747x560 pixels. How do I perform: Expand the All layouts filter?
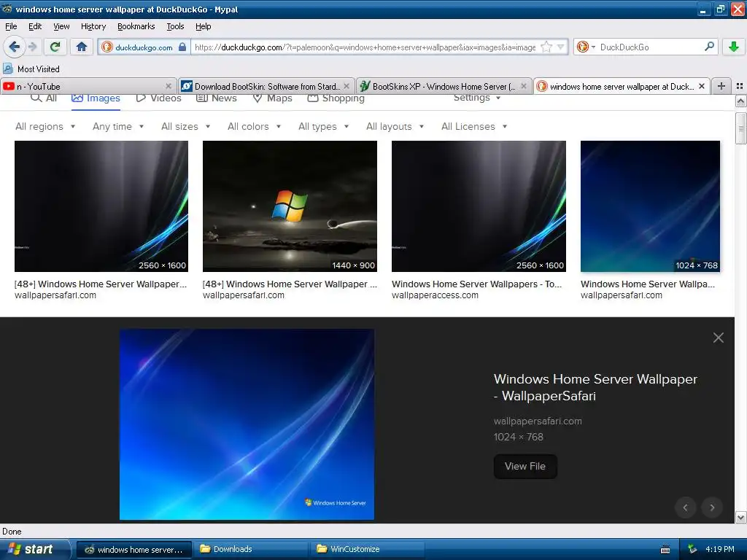395,127
